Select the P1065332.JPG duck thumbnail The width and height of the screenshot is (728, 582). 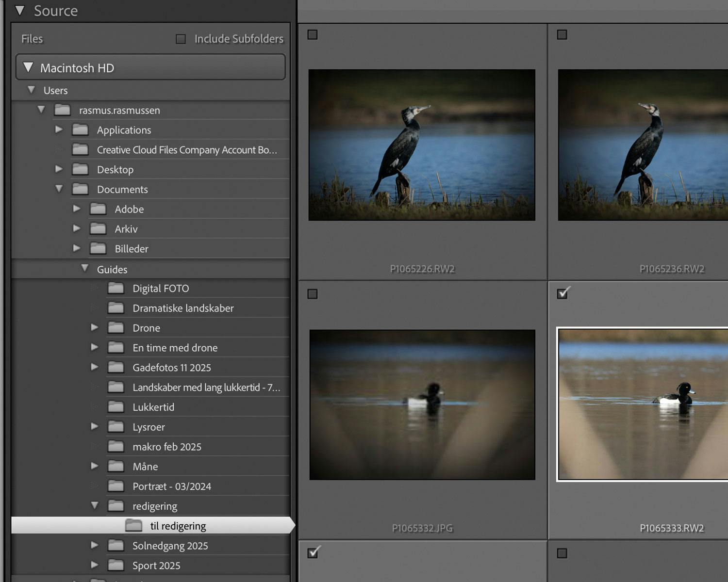(x=422, y=404)
